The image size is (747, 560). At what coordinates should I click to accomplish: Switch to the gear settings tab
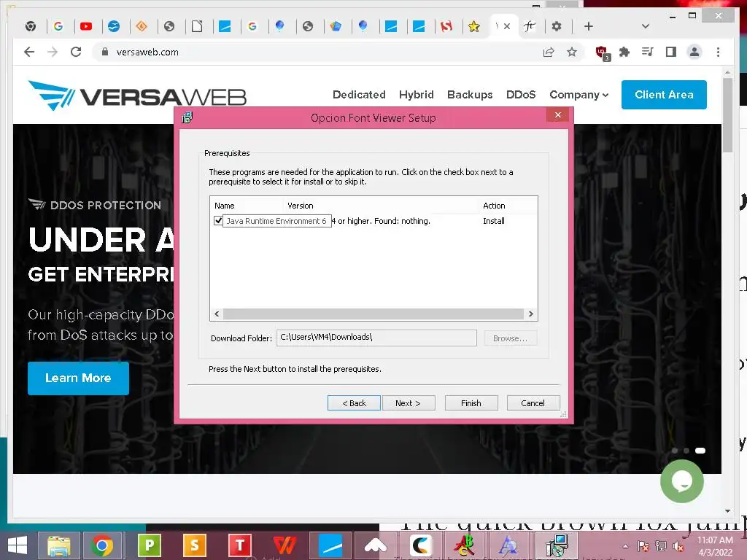(x=557, y=26)
